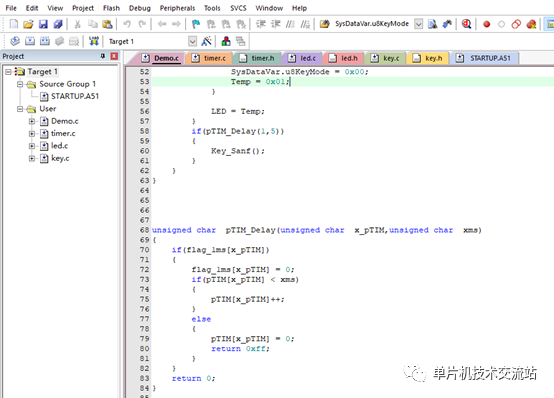The image size is (554, 398).
Task: Open a file with the folder icon
Action: pos(28,24)
